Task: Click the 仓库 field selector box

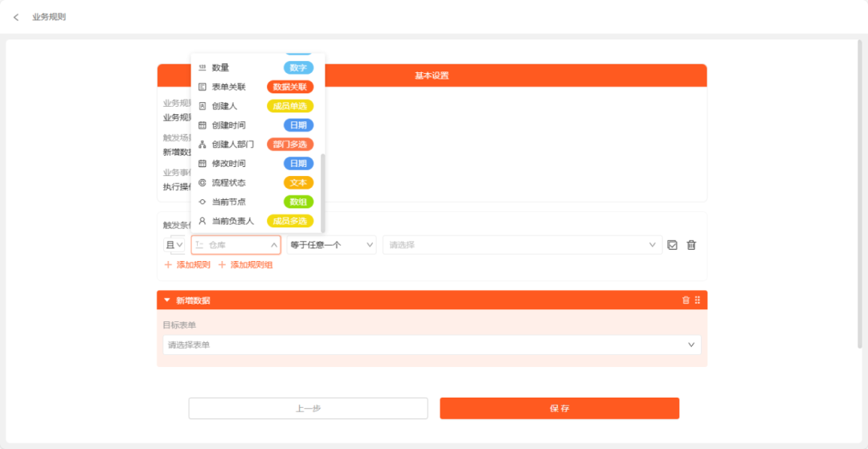Action: (x=235, y=244)
